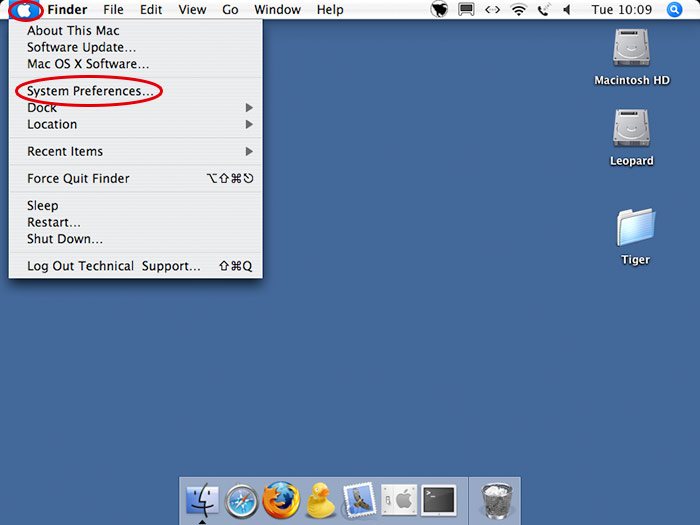Image resolution: width=700 pixels, height=525 pixels.
Task: Open the Edit menu
Action: click(x=151, y=9)
